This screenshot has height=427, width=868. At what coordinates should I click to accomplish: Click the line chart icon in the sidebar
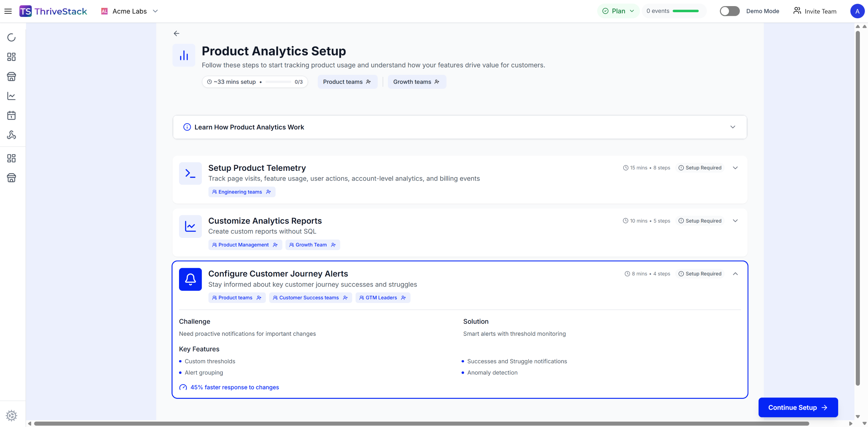(x=12, y=96)
